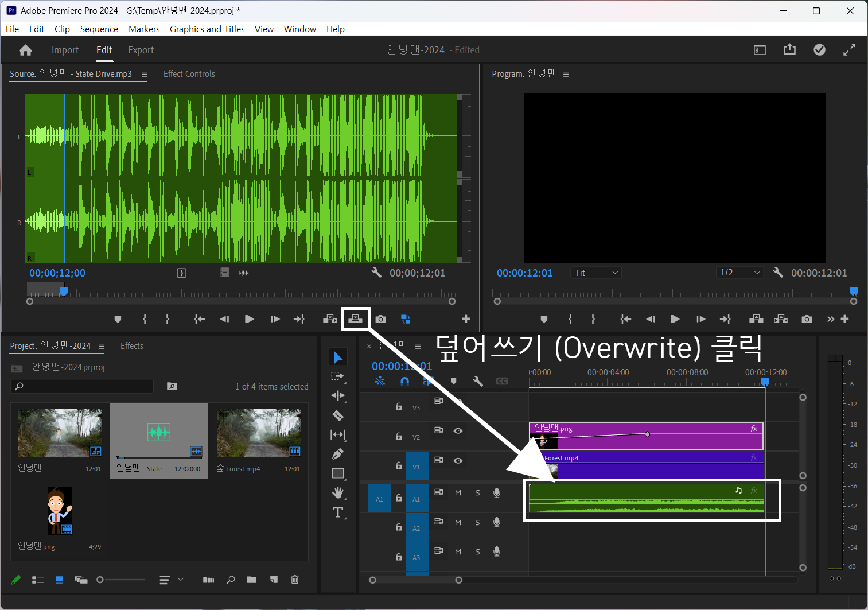Click Extract button in Program monitor
Screen dimensions: 868x610
781,319
